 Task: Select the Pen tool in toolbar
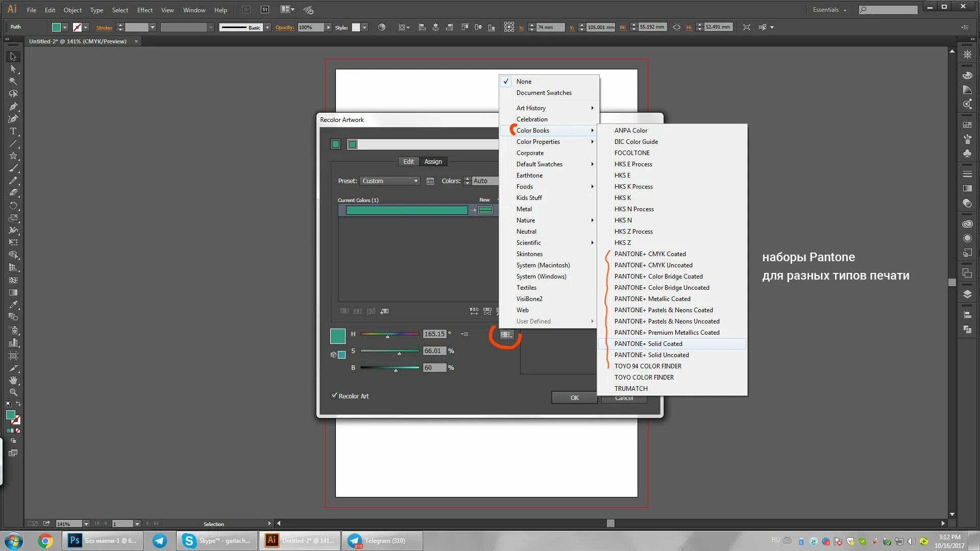(13, 107)
